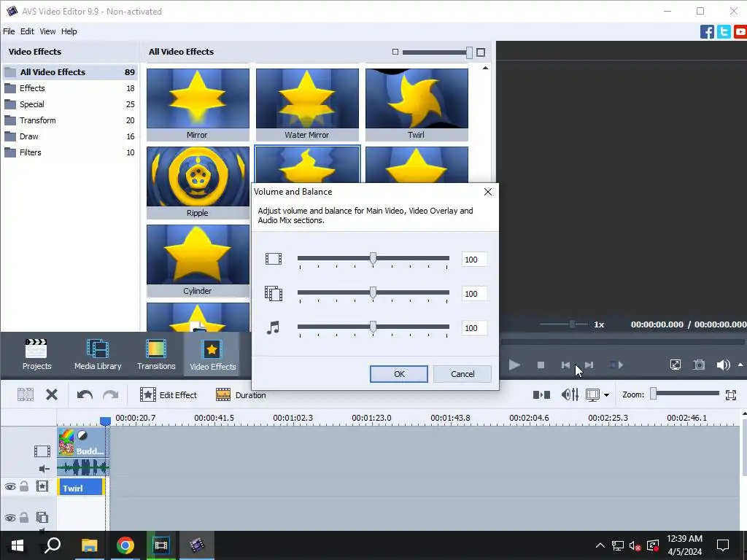Select the All Video Effects category
The width and height of the screenshot is (747, 560).
tap(70, 72)
